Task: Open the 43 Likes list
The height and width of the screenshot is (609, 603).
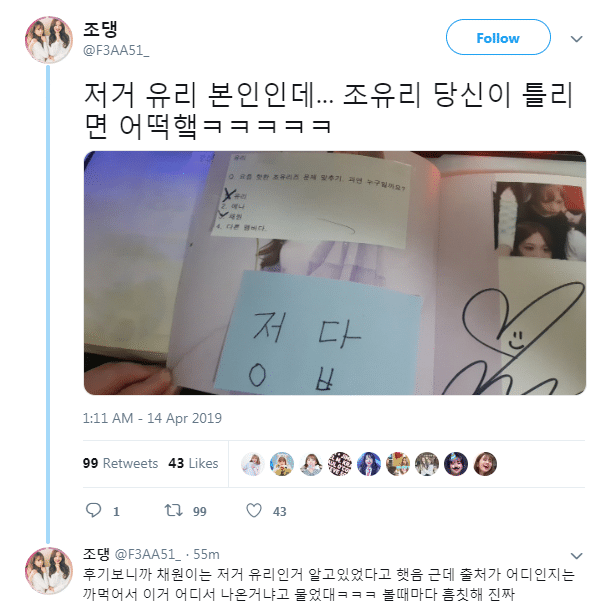Action: coord(193,463)
